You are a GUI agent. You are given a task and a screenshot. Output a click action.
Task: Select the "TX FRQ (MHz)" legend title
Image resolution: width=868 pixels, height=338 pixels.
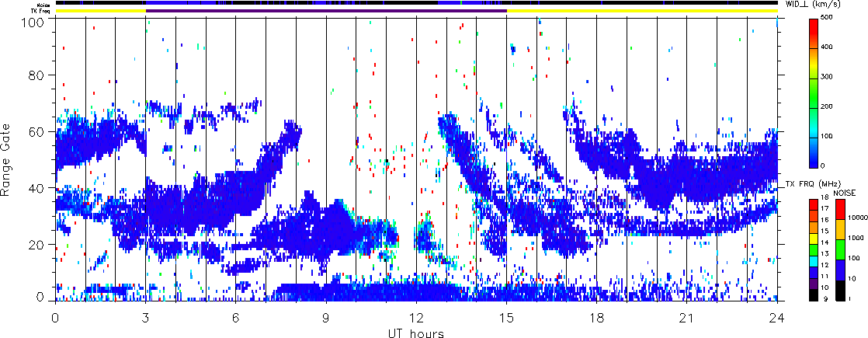tap(813, 184)
